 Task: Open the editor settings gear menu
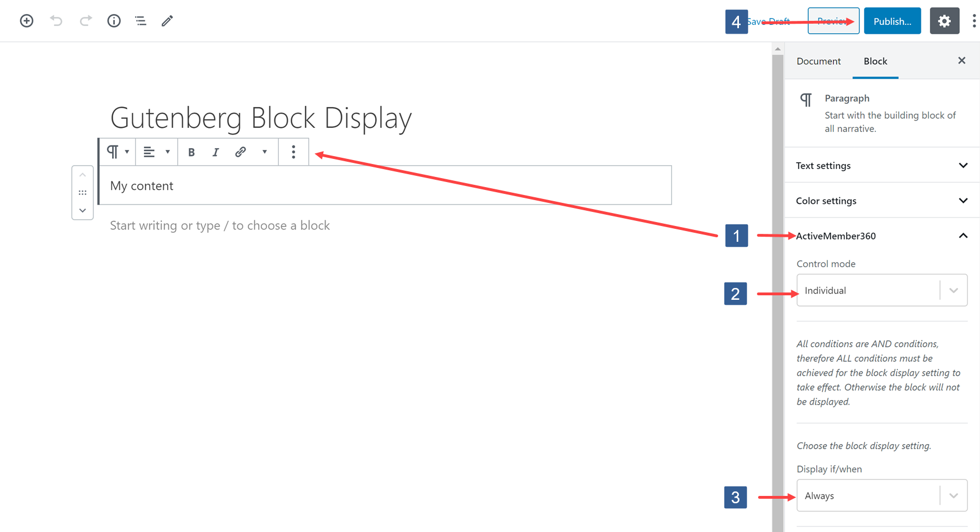[945, 21]
